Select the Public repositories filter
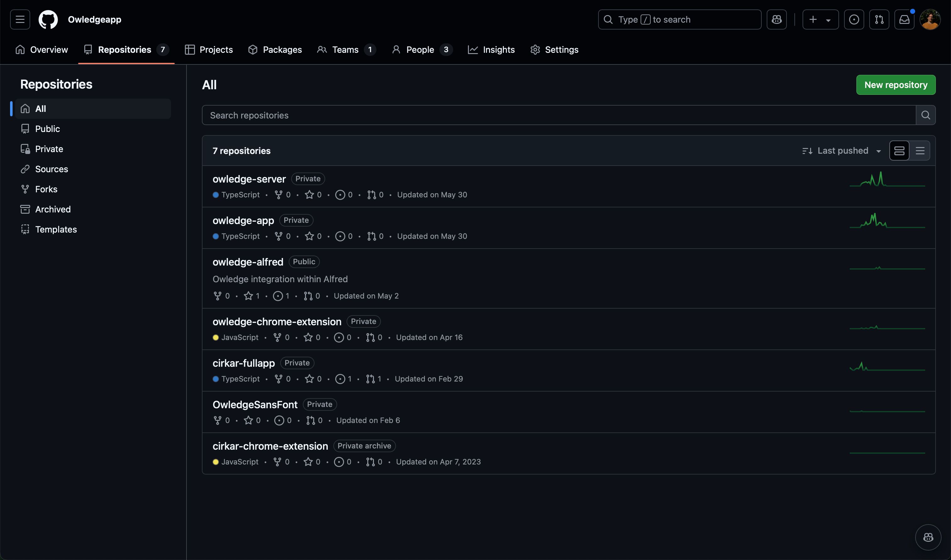 click(47, 129)
